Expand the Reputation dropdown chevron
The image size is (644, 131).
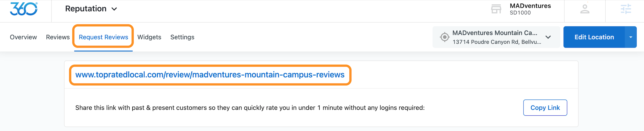pyautogui.click(x=114, y=9)
